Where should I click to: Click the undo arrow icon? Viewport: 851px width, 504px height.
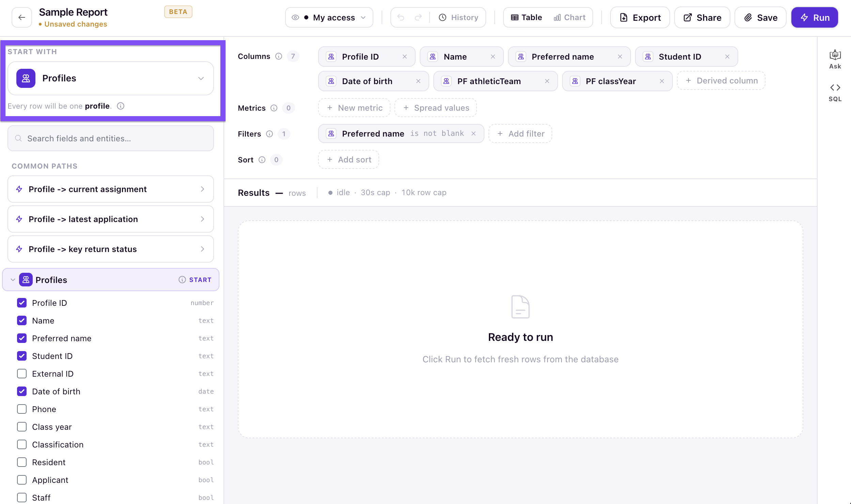pyautogui.click(x=401, y=17)
